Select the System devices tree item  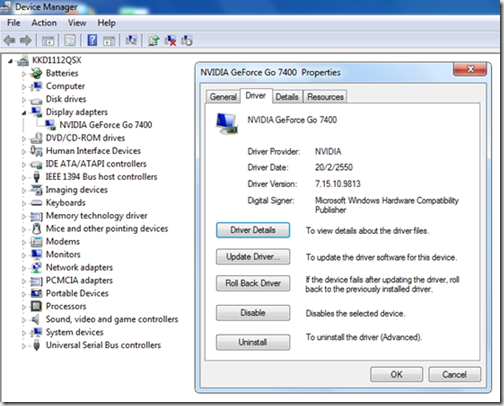tap(75, 332)
